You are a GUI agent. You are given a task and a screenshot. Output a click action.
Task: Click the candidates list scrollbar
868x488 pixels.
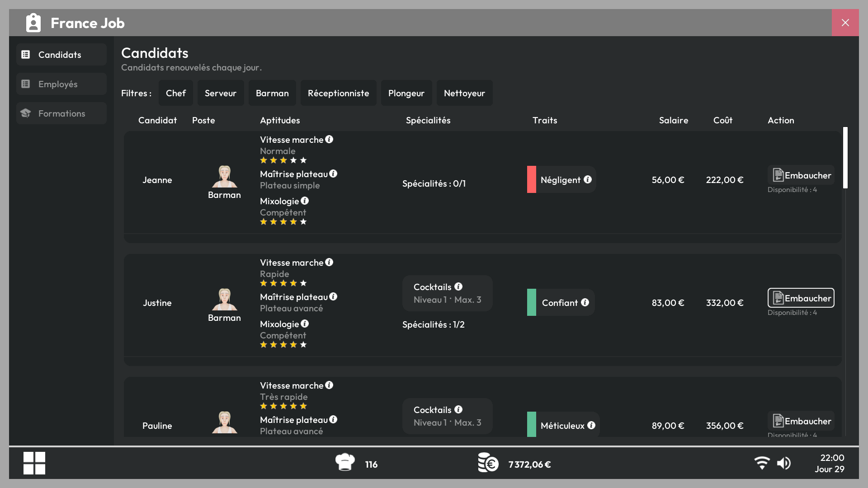(845, 158)
